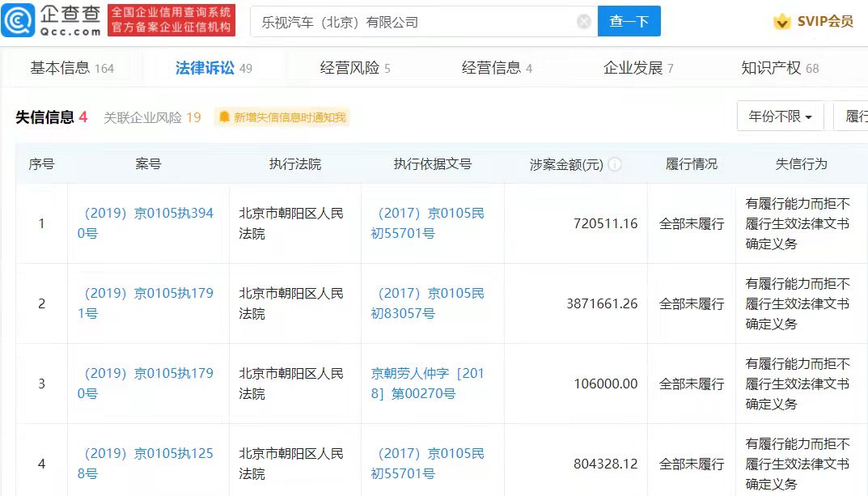Switch to the 基本信息 tab
Viewport: 868px width, 496px height.
click(x=65, y=68)
